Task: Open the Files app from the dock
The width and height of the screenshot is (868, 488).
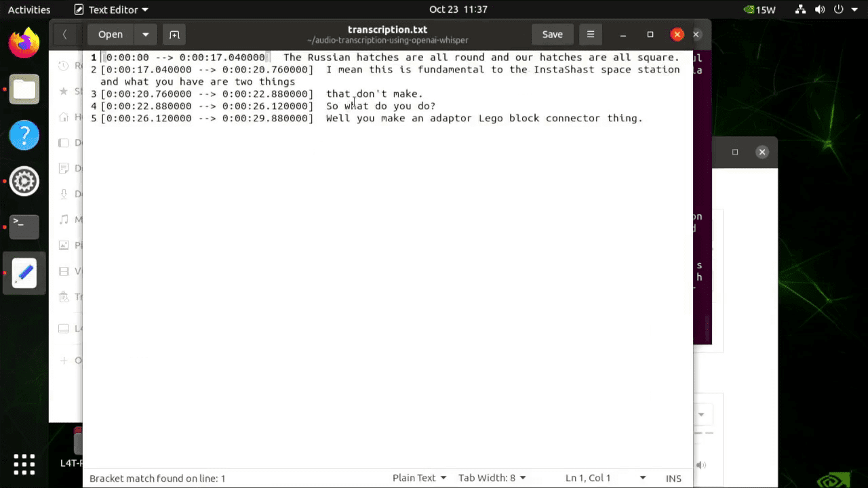Action: (24, 89)
